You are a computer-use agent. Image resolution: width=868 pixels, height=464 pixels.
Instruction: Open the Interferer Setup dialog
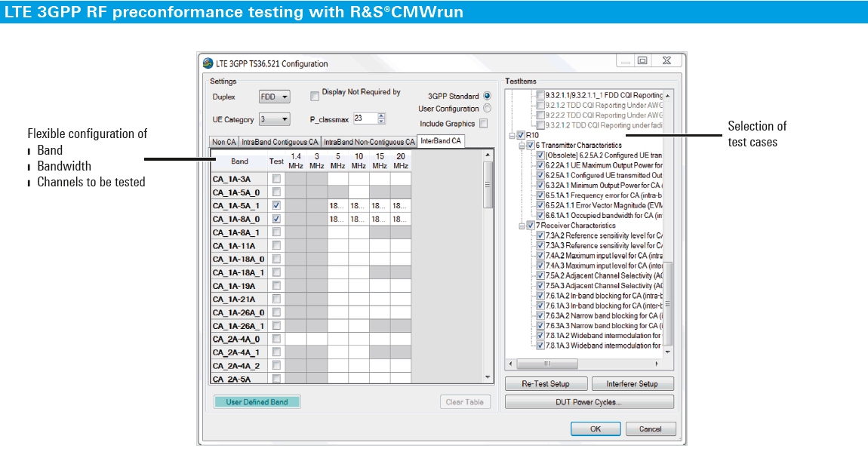[x=633, y=384]
